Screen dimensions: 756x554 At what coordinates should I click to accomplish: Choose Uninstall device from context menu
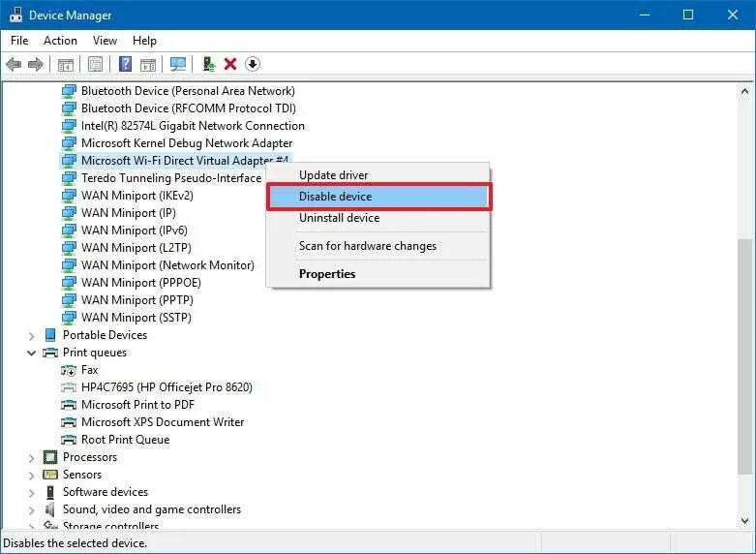378,218
